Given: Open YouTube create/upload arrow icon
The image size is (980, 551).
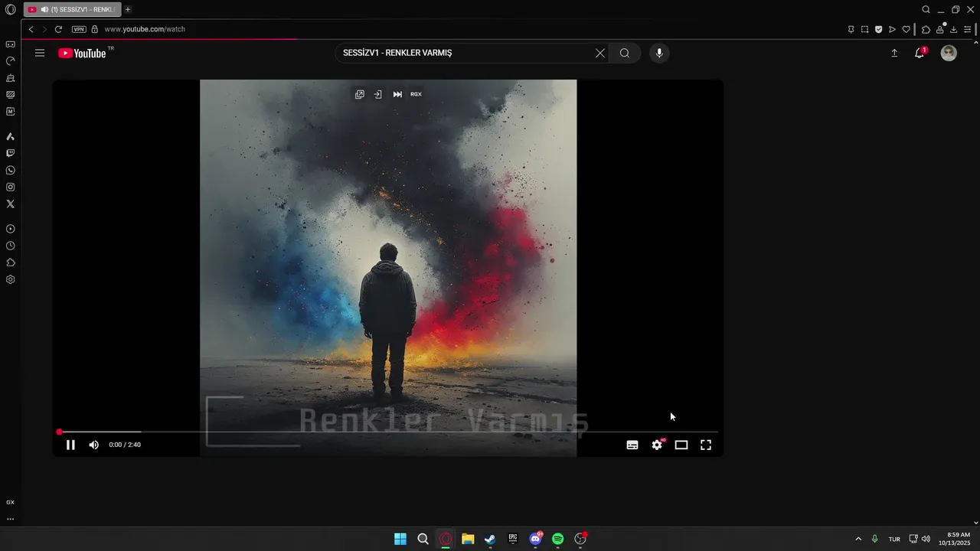Looking at the screenshot, I should tap(894, 53).
